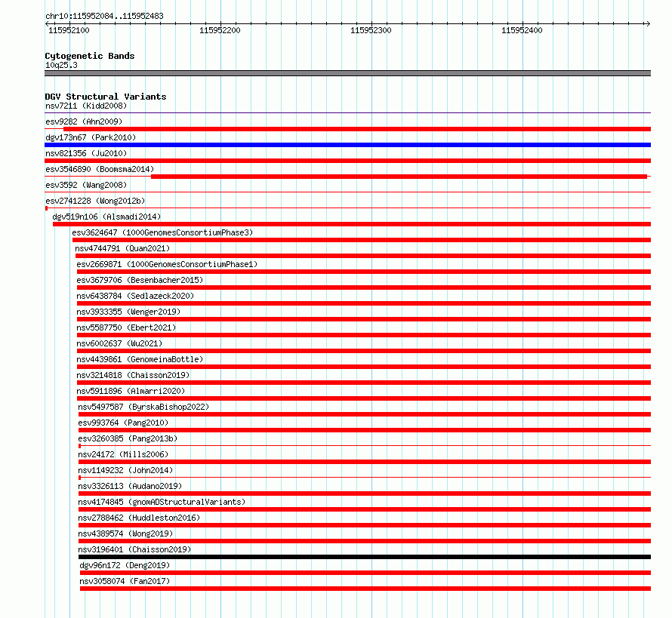This screenshot has height=618, width=672.
Task: Click the red bar of esv3546890
Action: pyautogui.click(x=399, y=177)
